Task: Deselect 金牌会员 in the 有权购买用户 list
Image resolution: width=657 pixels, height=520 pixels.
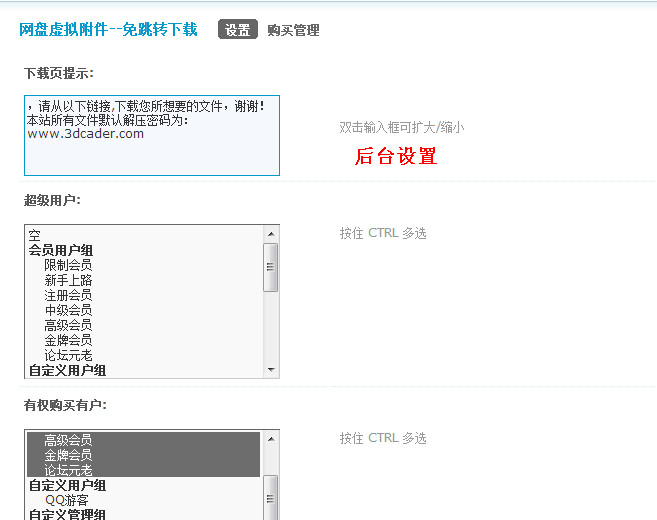Action: click(144, 455)
